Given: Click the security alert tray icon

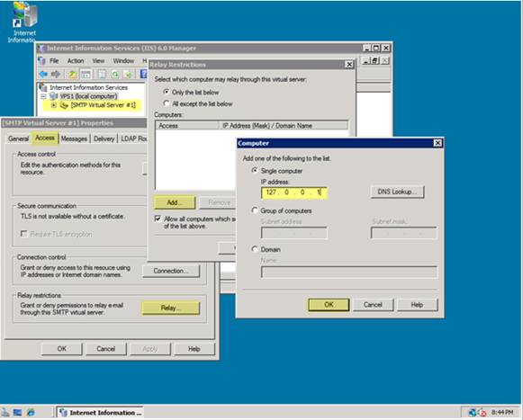Looking at the screenshot, I should [482, 412].
